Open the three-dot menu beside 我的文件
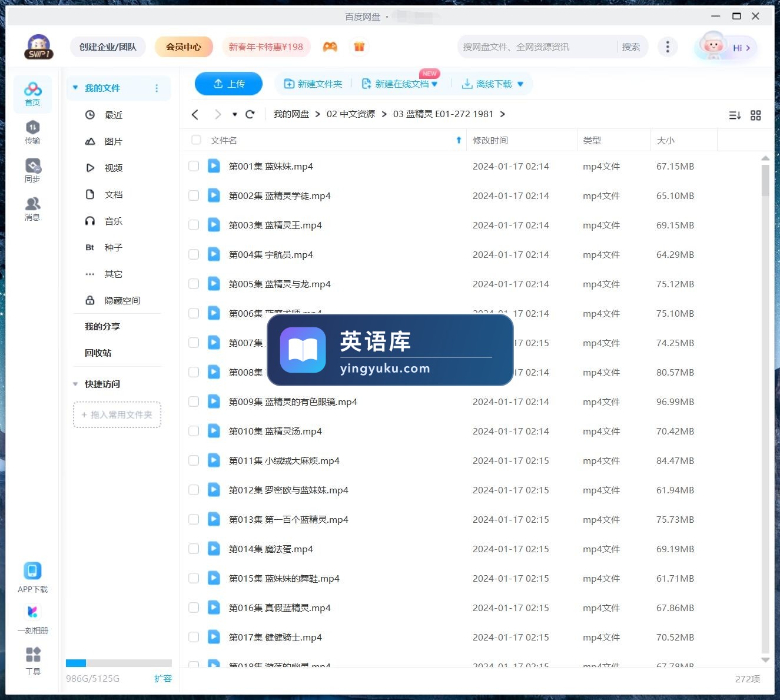 pyautogui.click(x=157, y=88)
